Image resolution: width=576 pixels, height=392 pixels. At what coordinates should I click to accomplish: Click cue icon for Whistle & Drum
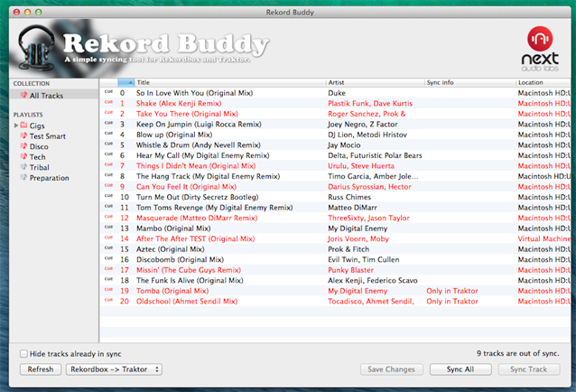click(108, 144)
